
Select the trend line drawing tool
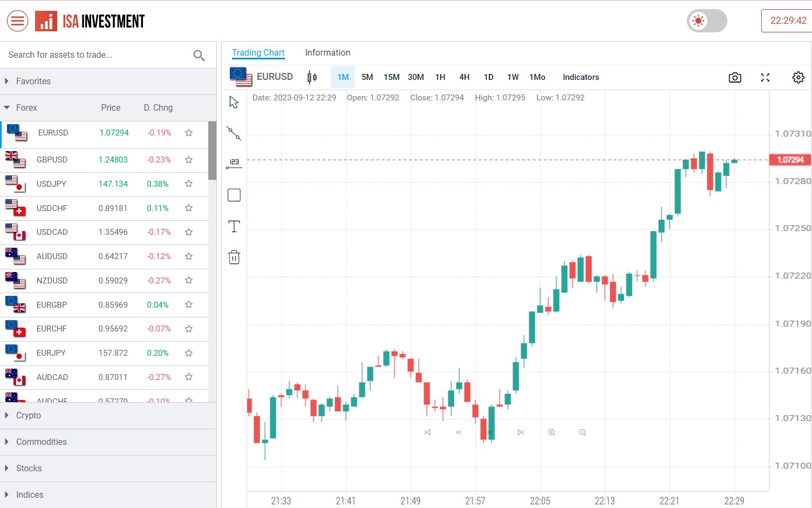234,133
